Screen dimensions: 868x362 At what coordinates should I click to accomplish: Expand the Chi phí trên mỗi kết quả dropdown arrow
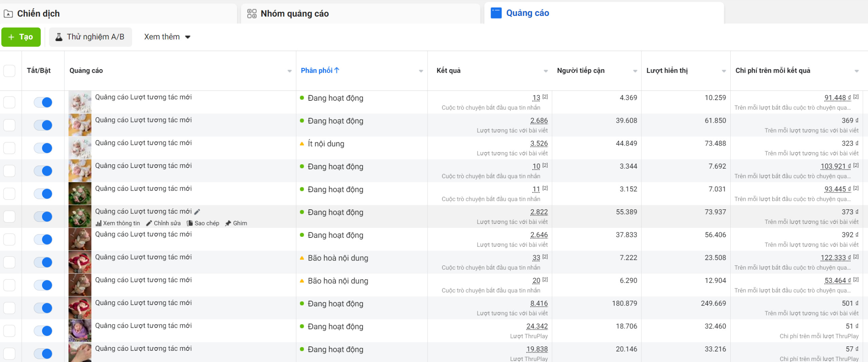coord(856,71)
